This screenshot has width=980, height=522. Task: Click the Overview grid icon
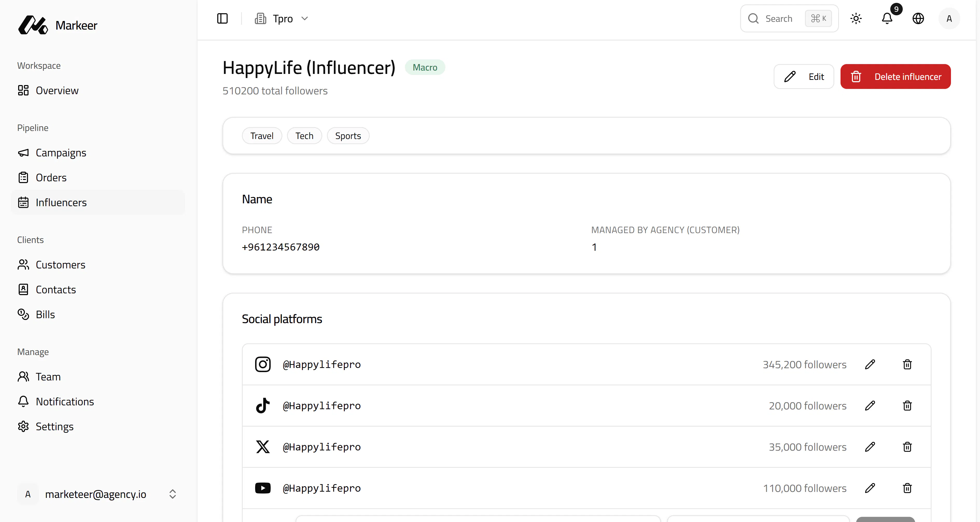(23, 90)
